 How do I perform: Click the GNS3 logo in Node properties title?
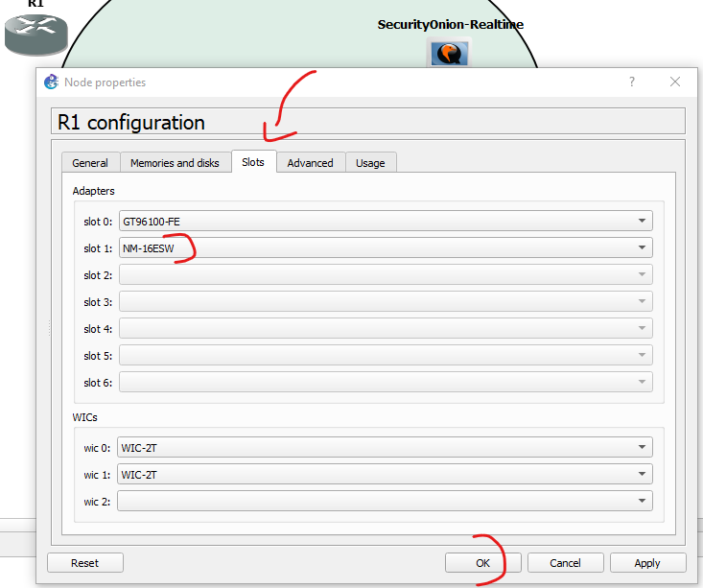click(51, 82)
